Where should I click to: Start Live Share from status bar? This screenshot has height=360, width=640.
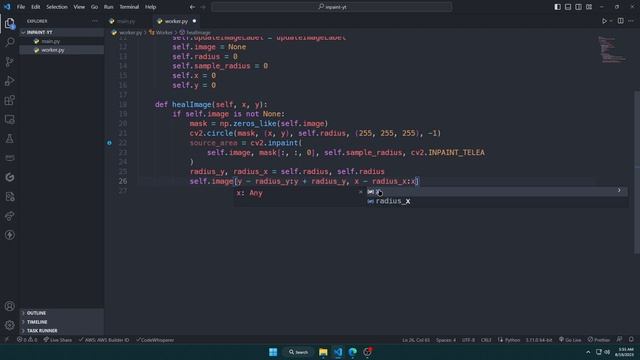tap(58, 340)
